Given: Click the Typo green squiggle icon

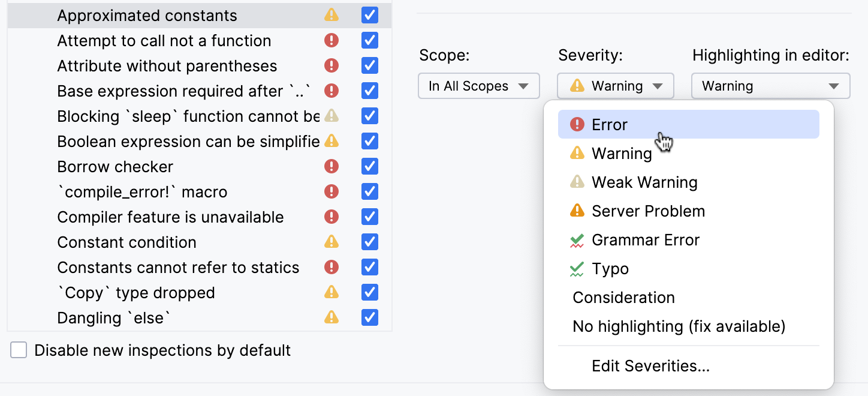Looking at the screenshot, I should (x=577, y=268).
